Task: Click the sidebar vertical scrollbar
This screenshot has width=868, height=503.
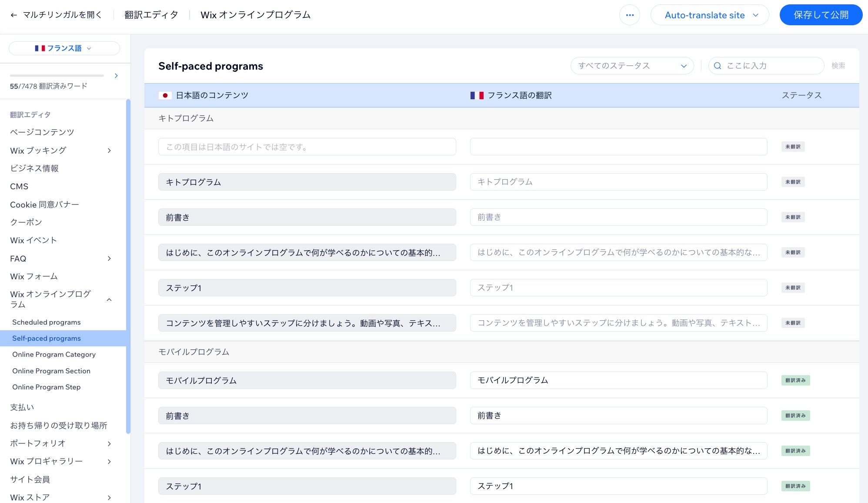Action: tap(128, 266)
